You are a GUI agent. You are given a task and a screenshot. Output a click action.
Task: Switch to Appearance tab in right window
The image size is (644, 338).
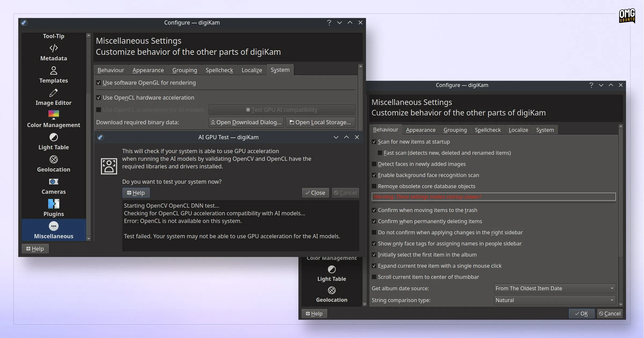[x=421, y=130]
